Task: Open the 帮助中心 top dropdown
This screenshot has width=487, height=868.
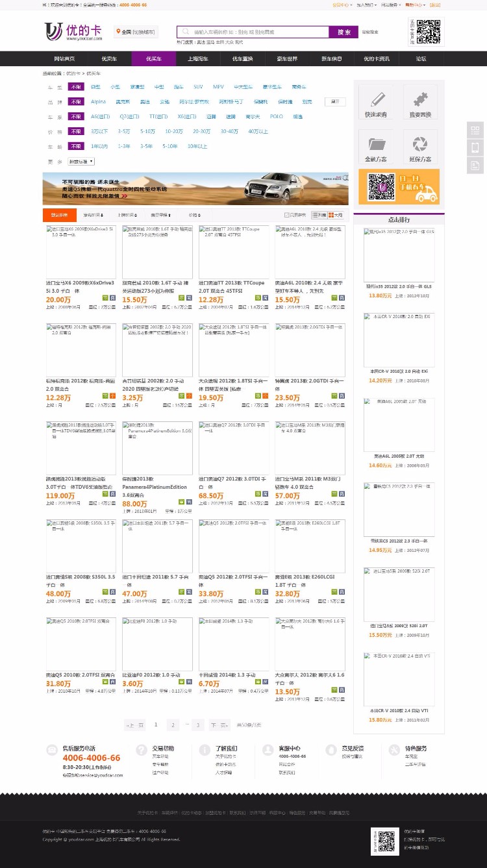Action: [x=415, y=5]
